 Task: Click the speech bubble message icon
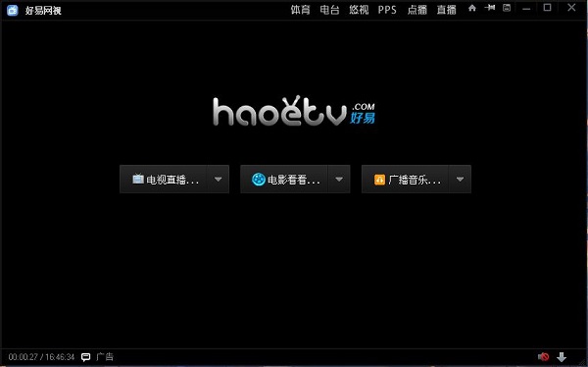pyautogui.click(x=86, y=357)
